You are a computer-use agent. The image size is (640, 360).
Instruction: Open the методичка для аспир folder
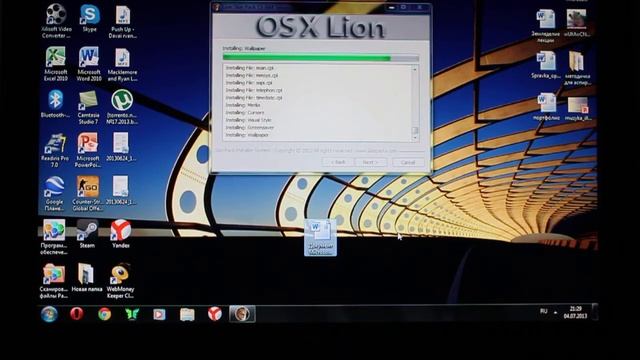pos(577,68)
